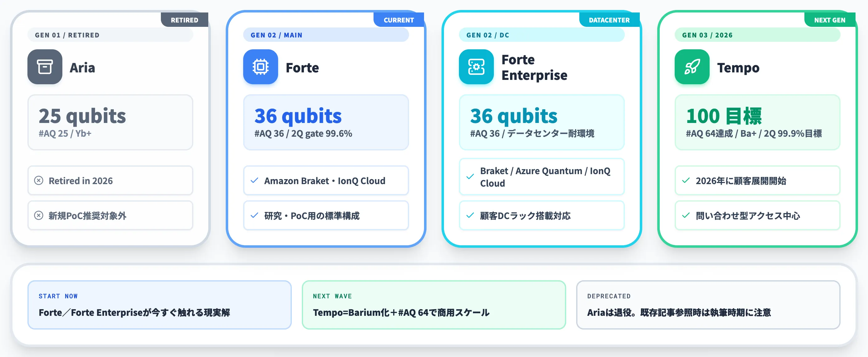Select the RETIRED corner badge
The width and height of the screenshot is (868, 357).
coord(184,20)
